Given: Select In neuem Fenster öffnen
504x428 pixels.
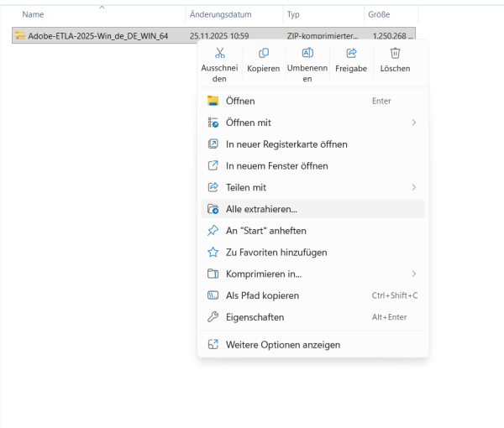Looking at the screenshot, I should [276, 166].
